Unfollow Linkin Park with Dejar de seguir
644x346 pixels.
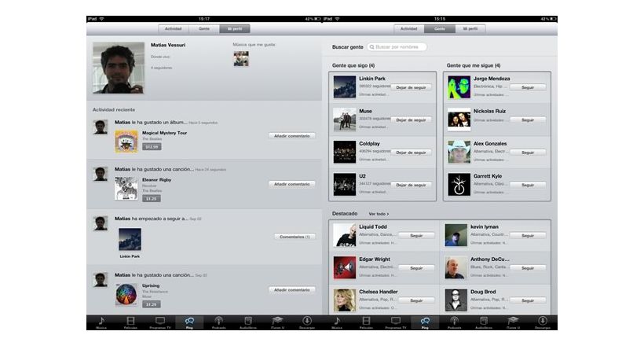411,87
